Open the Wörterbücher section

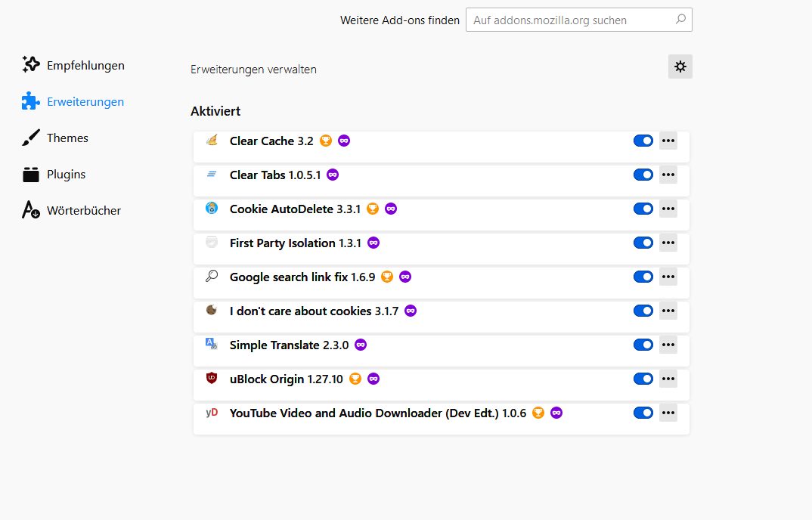[83, 211]
